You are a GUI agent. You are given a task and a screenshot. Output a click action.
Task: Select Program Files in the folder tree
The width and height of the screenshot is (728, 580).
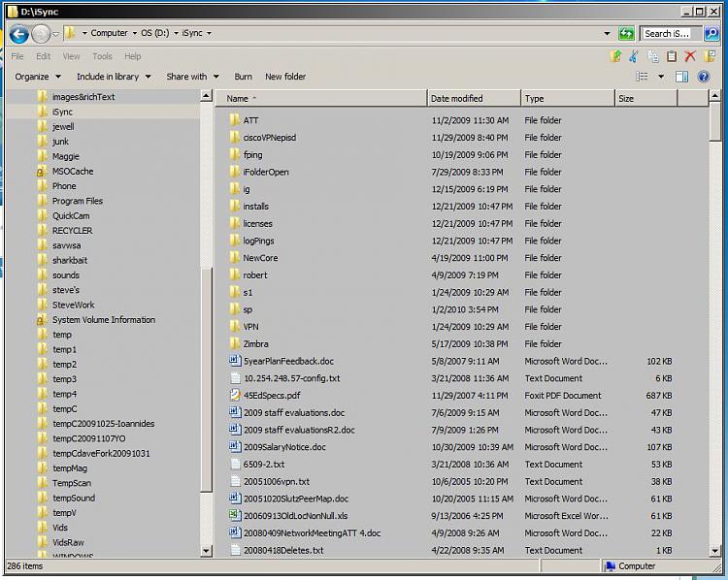[x=78, y=201]
